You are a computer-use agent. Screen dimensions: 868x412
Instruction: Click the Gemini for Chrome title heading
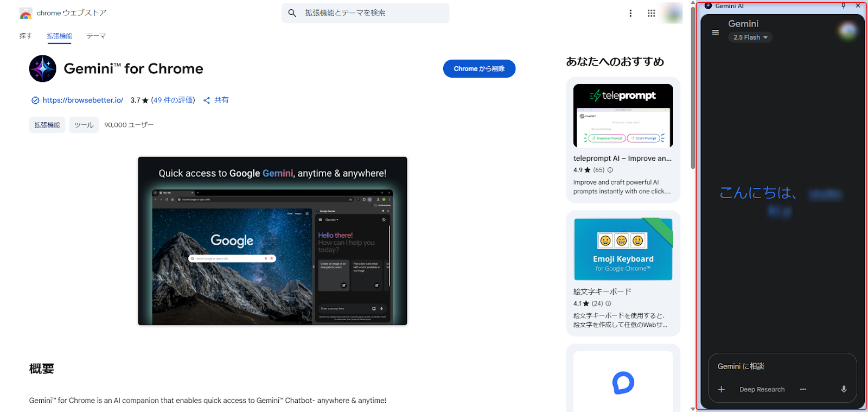point(133,69)
